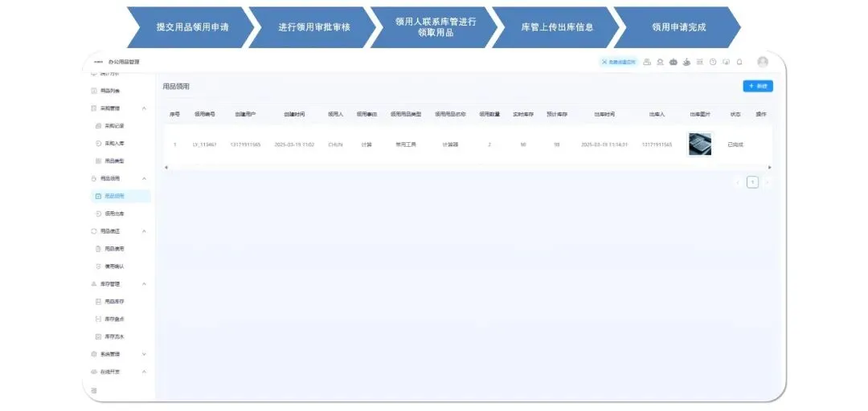
Task: Click the blue 新建 button
Action: [x=758, y=86]
